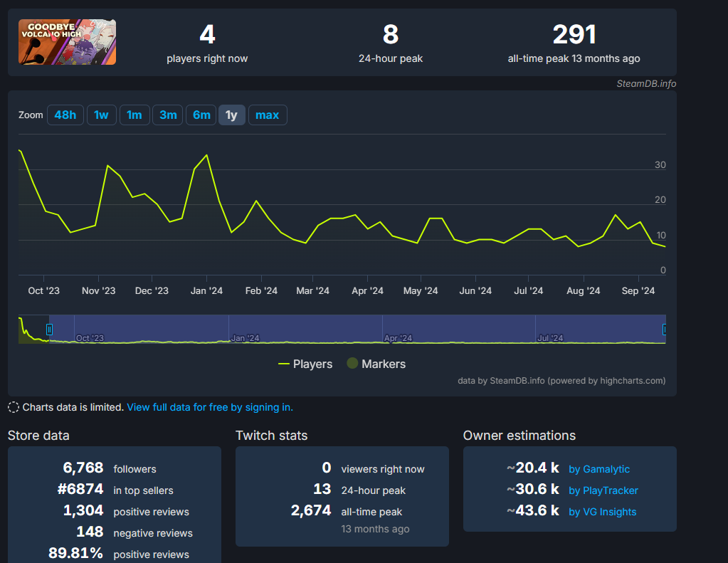
Task: Click the 6,768 followers value
Action: 83,468
